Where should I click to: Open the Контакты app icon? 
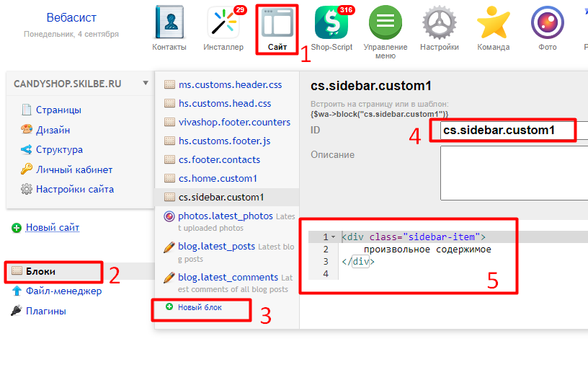169,23
